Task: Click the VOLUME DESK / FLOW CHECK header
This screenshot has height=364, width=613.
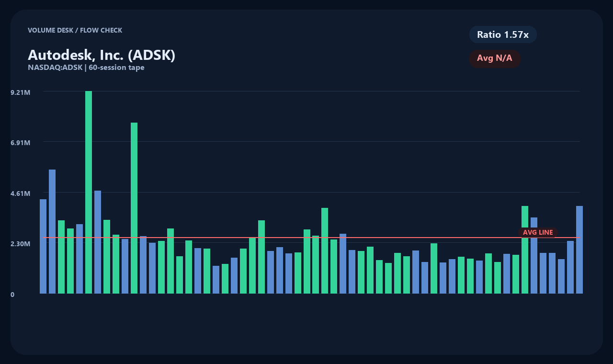Action: click(x=75, y=30)
